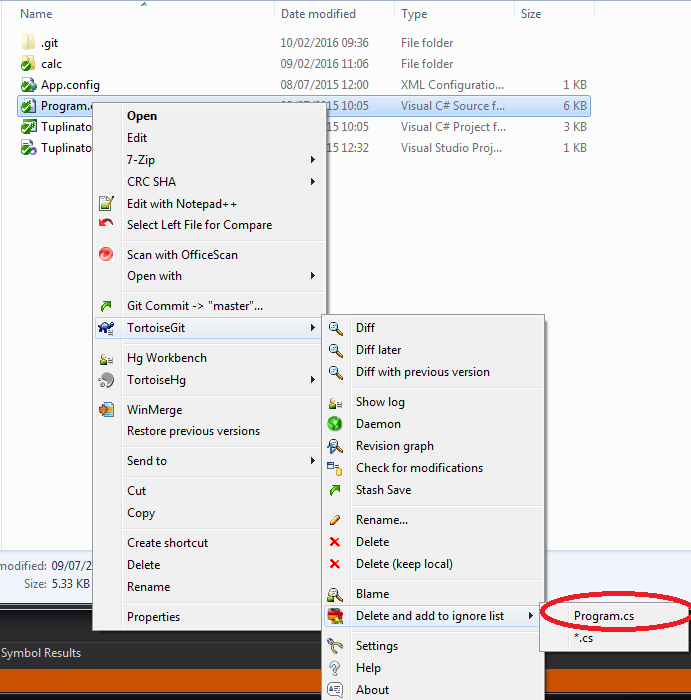Viewport: 691px width, 700px height.
Task: Click the Git Commit green arrow icon
Action: [x=106, y=306]
